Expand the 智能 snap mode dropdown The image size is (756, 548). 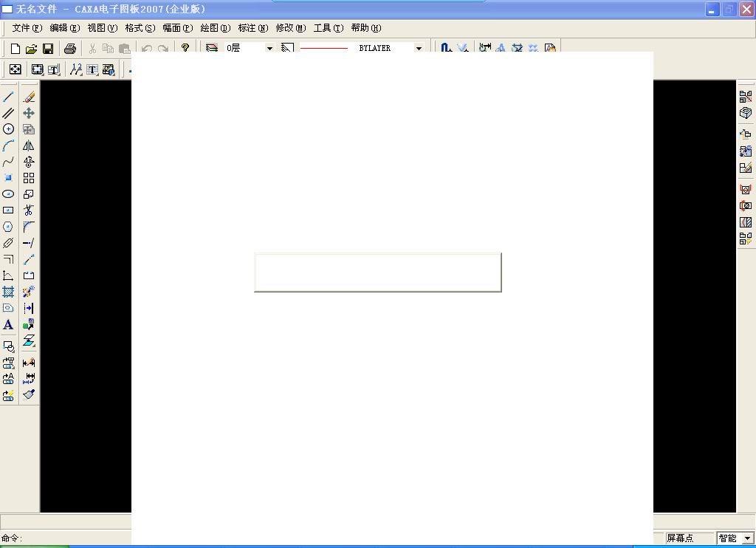tap(748, 538)
